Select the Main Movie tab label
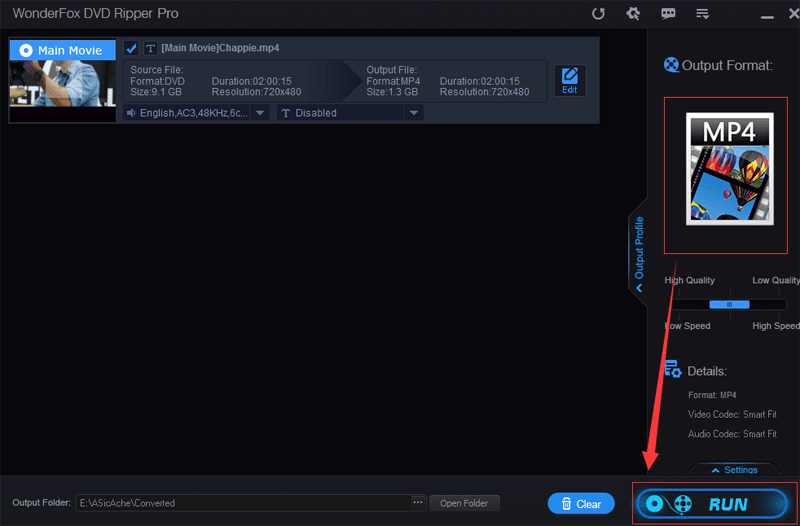800x526 pixels. 63,50
